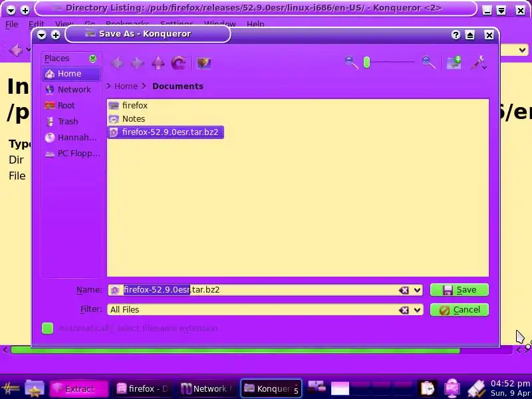The width and height of the screenshot is (532, 399).
Task: Open the bookmarks toolbar icon
Action: coord(203,63)
